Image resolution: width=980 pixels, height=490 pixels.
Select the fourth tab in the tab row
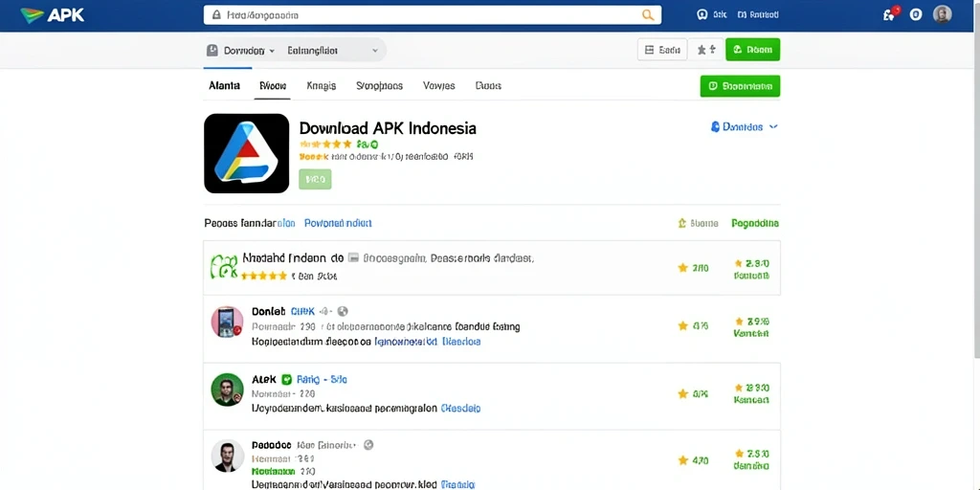[x=379, y=85]
